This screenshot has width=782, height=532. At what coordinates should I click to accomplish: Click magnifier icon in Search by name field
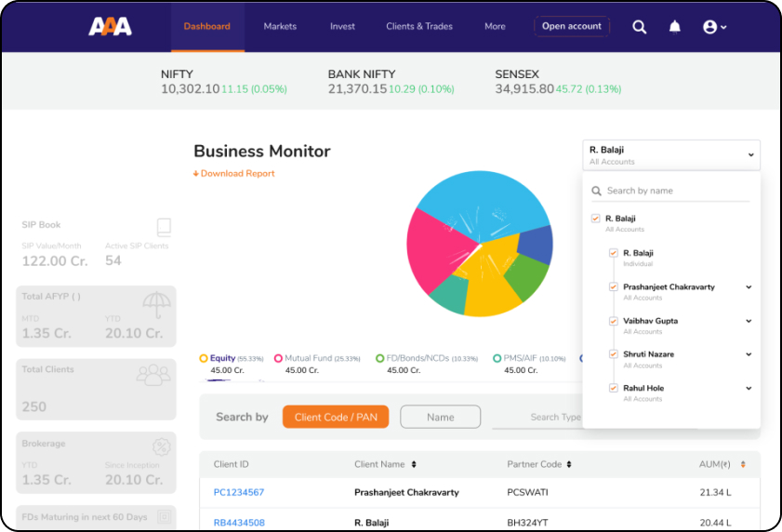596,191
